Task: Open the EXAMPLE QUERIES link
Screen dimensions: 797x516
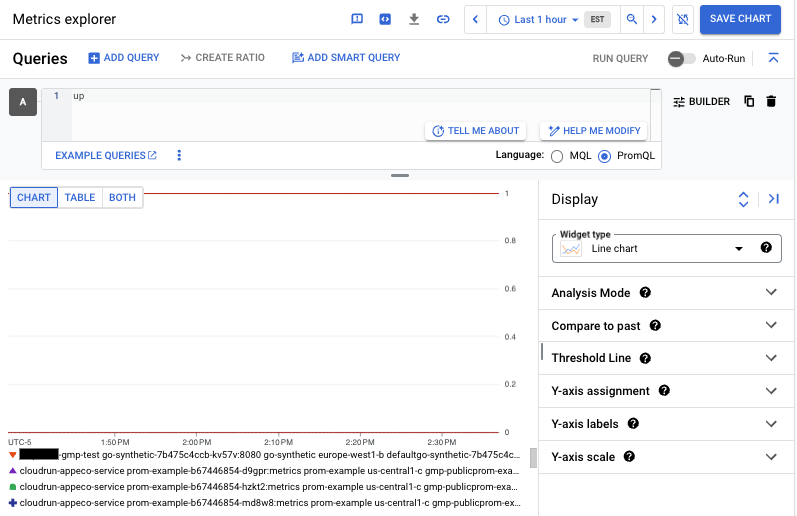Action: [x=106, y=156]
